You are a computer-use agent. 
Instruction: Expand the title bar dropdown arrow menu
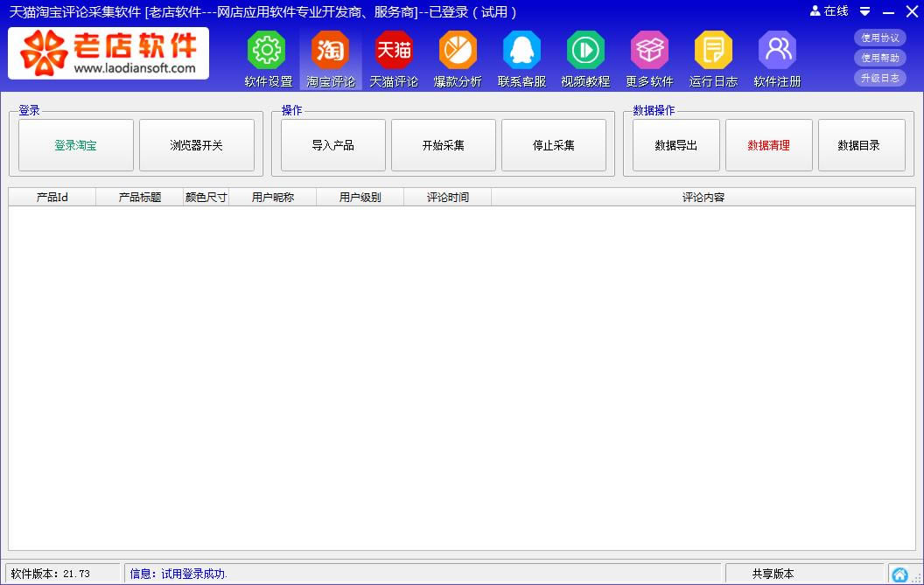click(x=864, y=11)
